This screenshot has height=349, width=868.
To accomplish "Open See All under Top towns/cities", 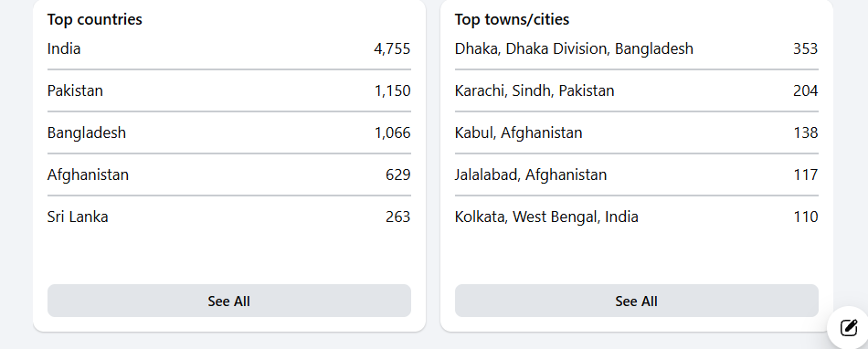I will tap(637, 301).
